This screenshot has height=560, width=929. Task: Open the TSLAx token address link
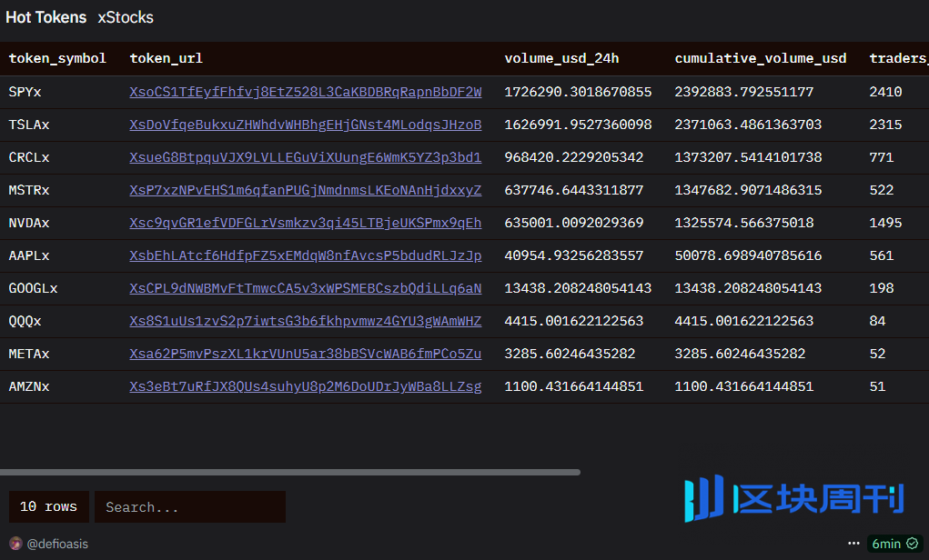(x=305, y=125)
